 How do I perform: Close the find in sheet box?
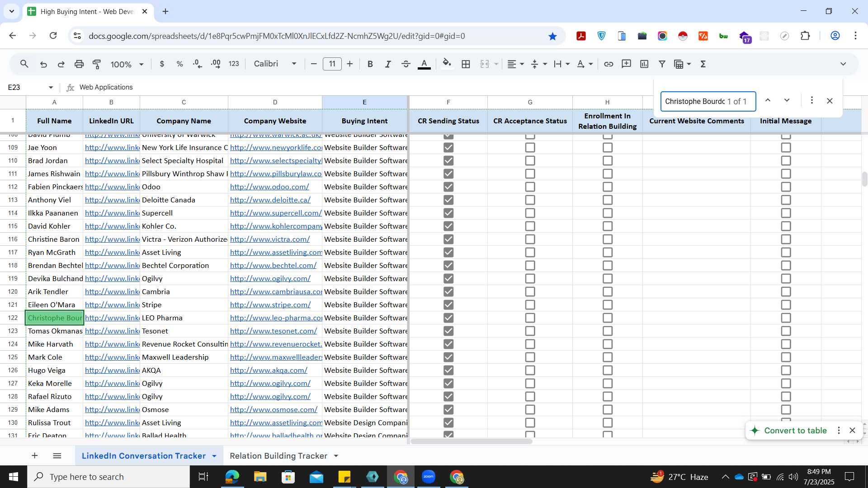[830, 101]
